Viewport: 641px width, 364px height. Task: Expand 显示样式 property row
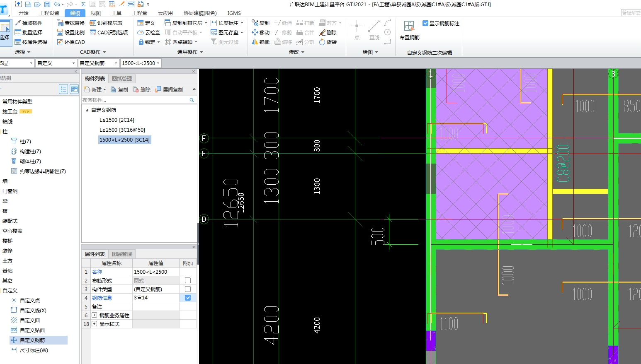point(94,324)
